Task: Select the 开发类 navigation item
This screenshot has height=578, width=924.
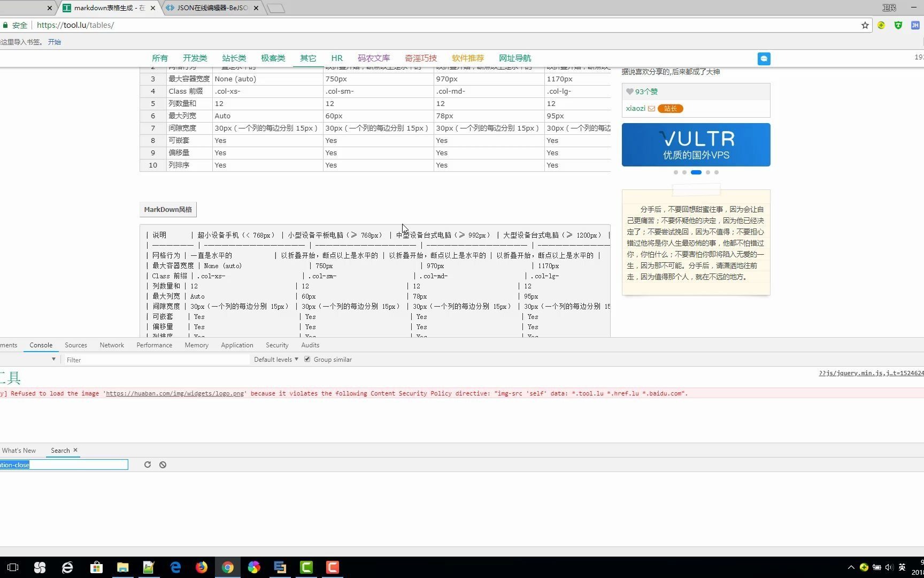Action: (x=195, y=58)
